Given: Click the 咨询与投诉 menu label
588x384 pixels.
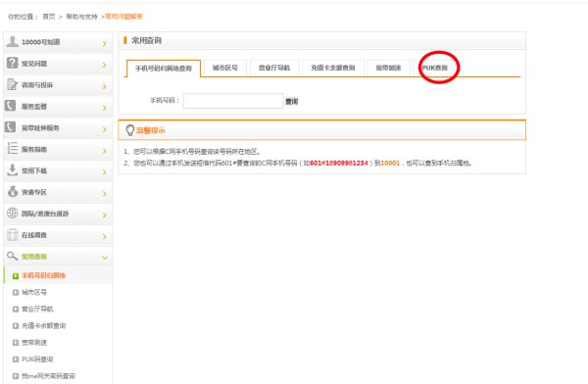Looking at the screenshot, I should click(x=37, y=85).
